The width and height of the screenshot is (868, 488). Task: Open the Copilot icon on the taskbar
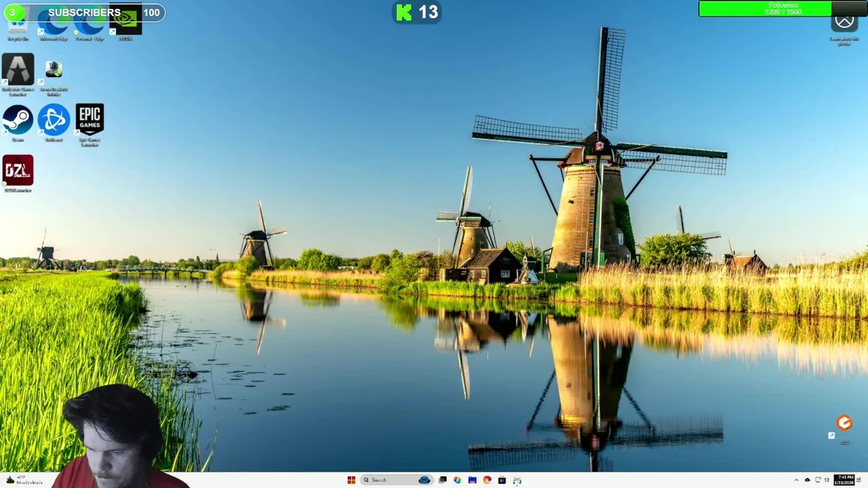457,480
